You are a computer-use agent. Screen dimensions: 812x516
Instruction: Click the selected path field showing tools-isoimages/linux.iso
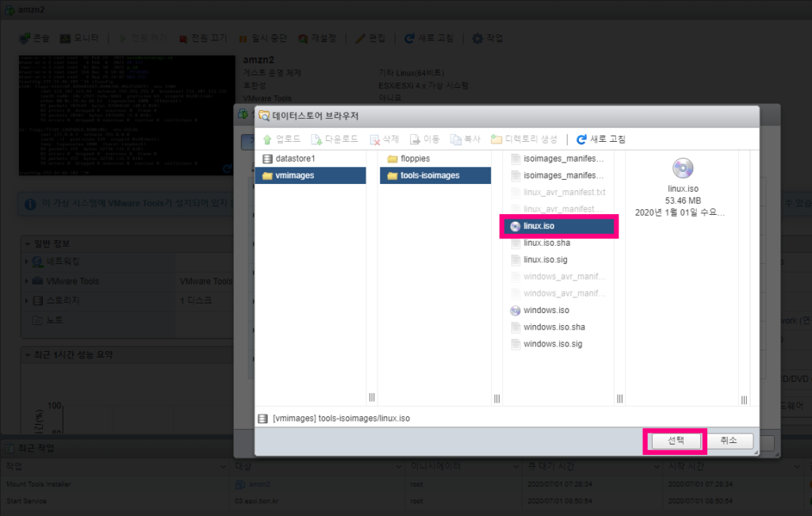[507, 419]
